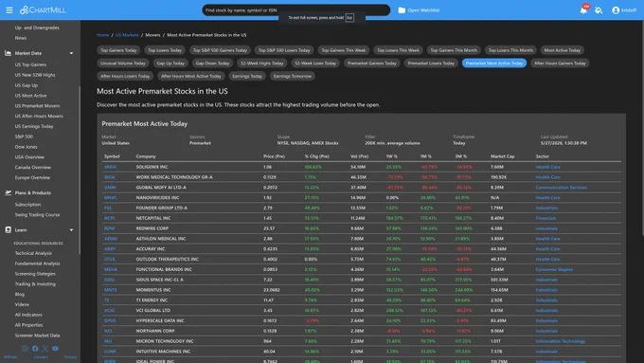The image size is (644, 363).
Task: Collapse the Market Data section arrow
Action: point(71,53)
